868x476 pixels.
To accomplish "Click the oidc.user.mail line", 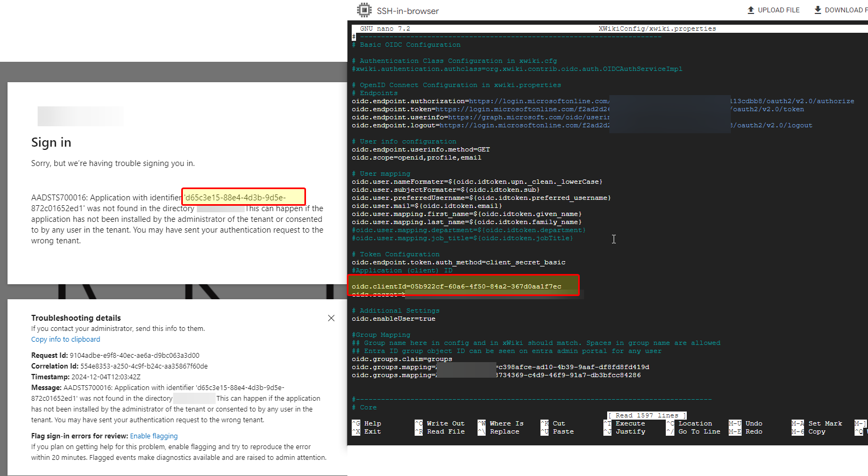I will pyautogui.click(x=427, y=206).
